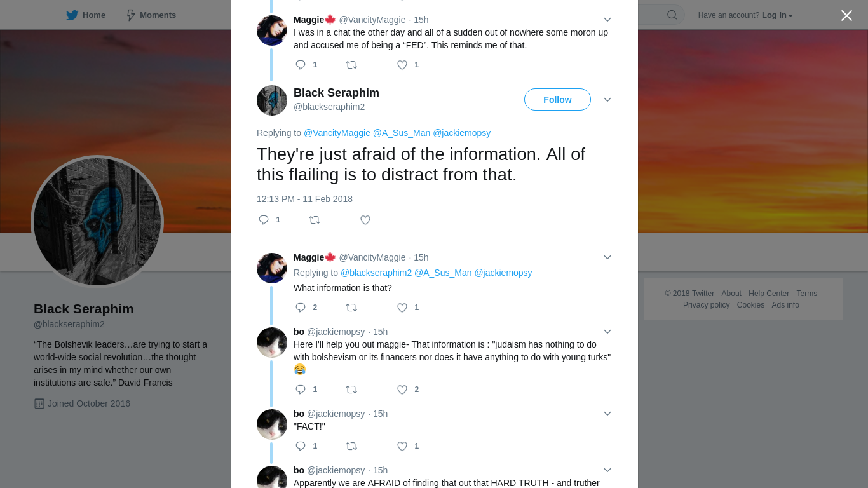Image resolution: width=868 pixels, height=488 pixels.
Task: Click the search magnifier icon
Action: coord(672,15)
